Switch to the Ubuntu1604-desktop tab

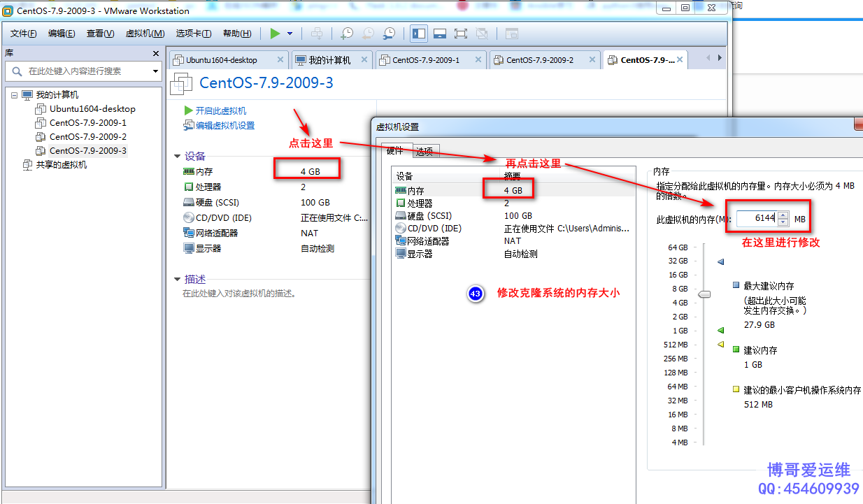(x=222, y=60)
